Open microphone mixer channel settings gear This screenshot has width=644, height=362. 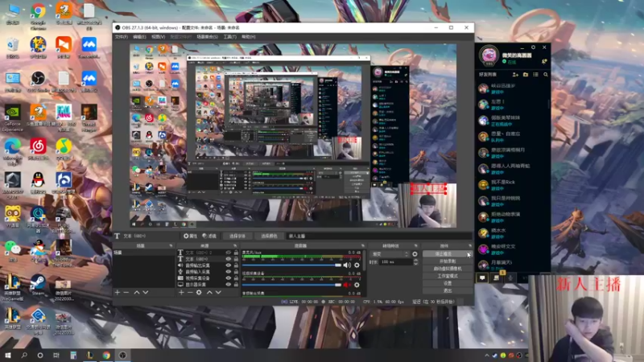[357, 265]
